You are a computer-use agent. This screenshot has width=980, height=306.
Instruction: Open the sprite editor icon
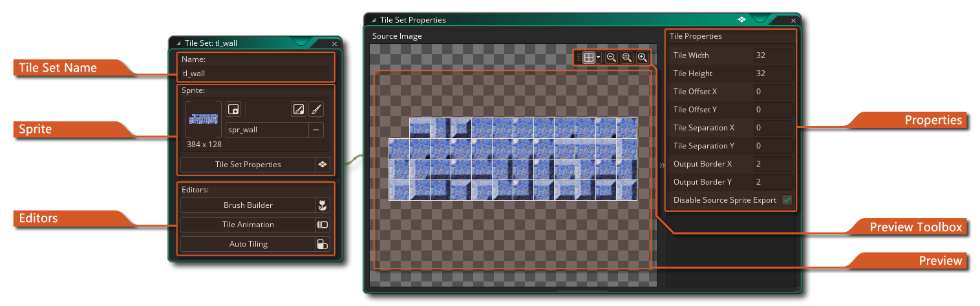(298, 109)
